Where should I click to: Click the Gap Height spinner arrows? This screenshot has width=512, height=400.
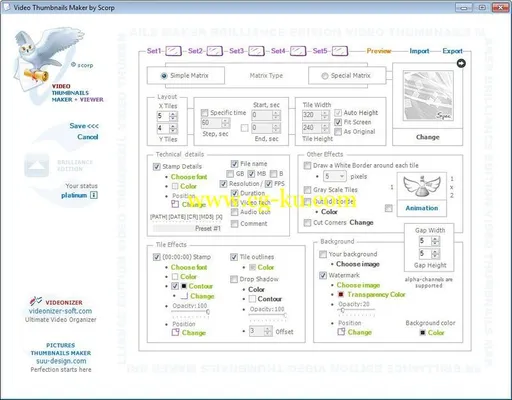[435, 254]
